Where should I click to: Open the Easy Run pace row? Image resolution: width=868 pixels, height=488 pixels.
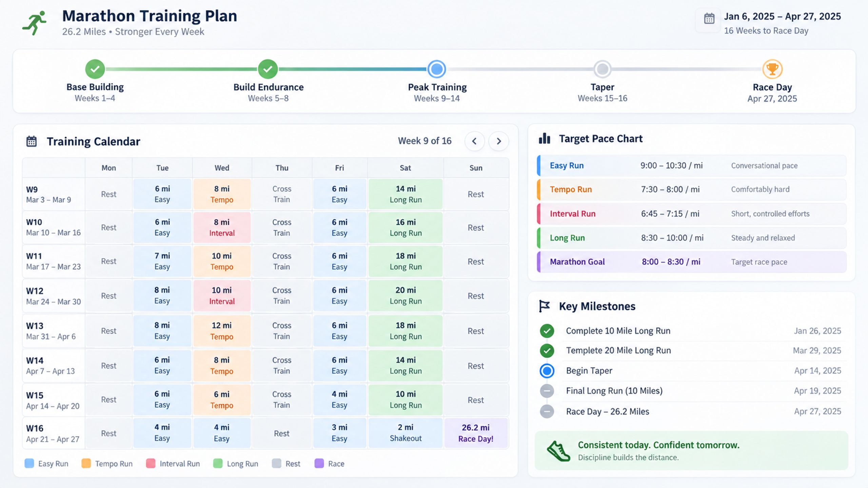click(x=692, y=165)
